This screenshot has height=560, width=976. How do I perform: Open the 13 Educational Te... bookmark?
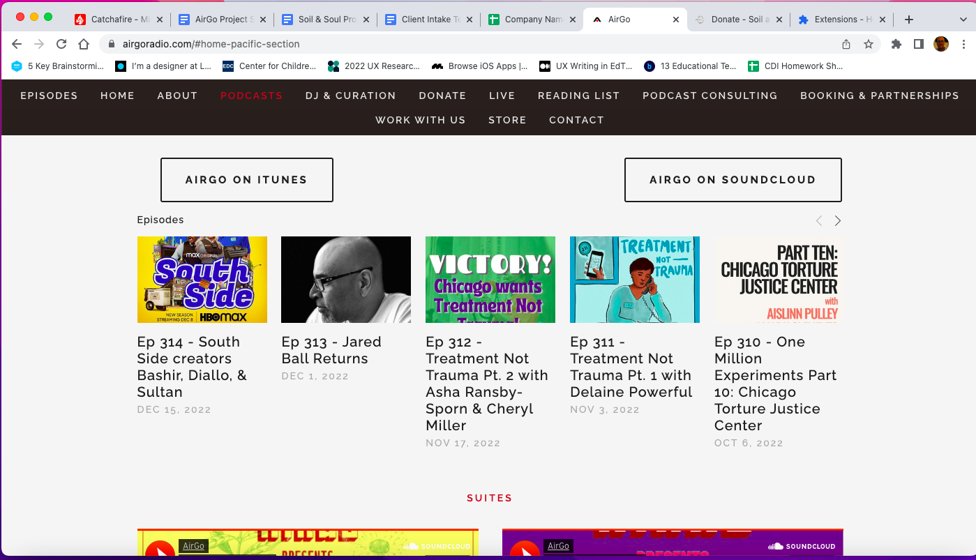[x=691, y=66]
